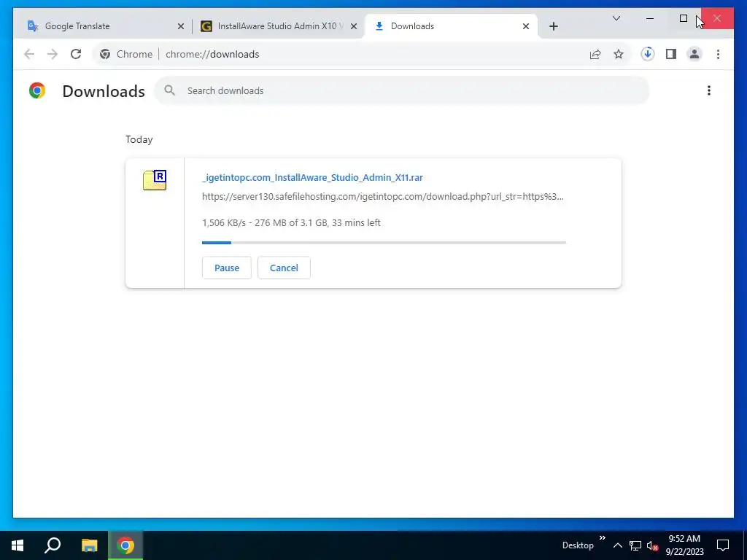The width and height of the screenshot is (747, 560).
Task: Go forward with the forward arrow
Action: point(53,54)
